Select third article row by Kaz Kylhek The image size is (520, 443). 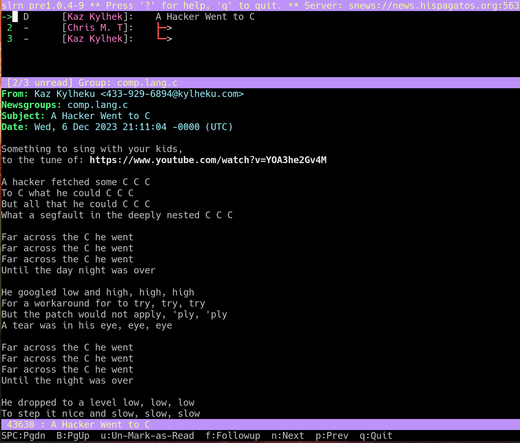coord(260,39)
